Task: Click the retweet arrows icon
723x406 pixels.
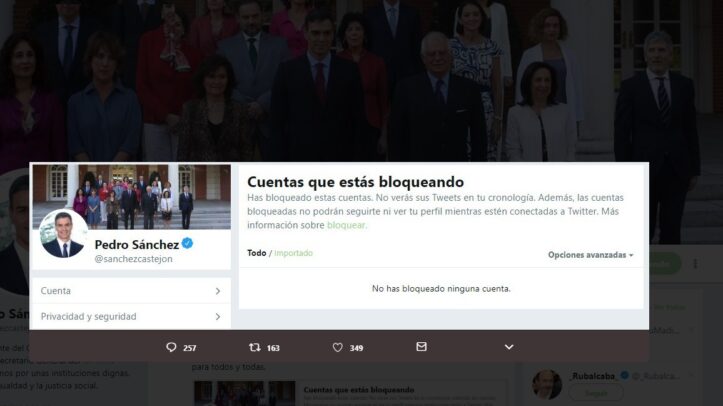Action: [x=255, y=347]
